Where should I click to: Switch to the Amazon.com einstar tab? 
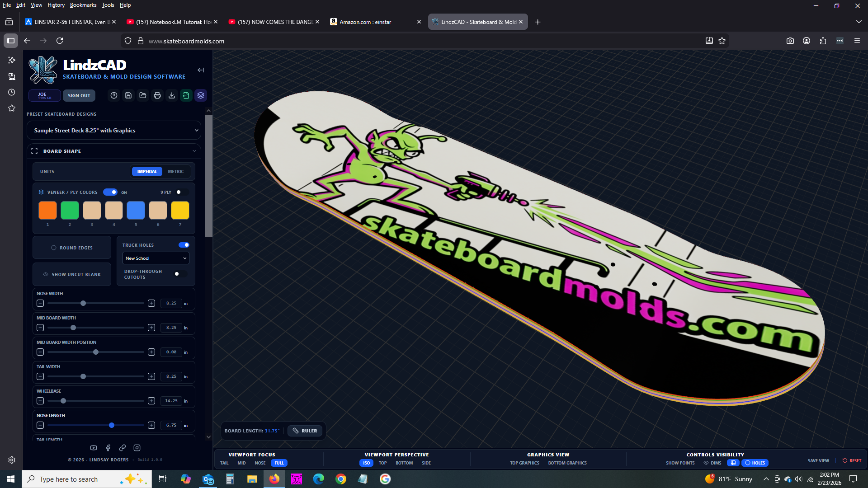click(366, 21)
